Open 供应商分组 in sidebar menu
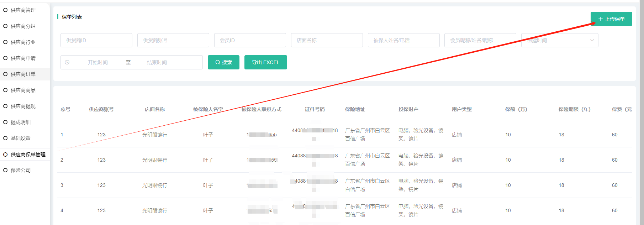 tap(23, 26)
